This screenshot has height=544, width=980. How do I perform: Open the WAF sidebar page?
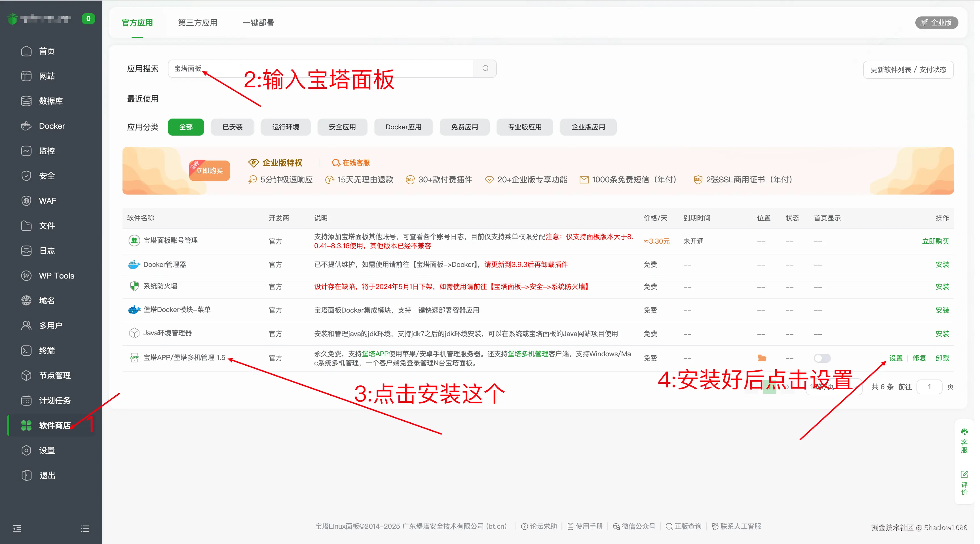pos(47,201)
